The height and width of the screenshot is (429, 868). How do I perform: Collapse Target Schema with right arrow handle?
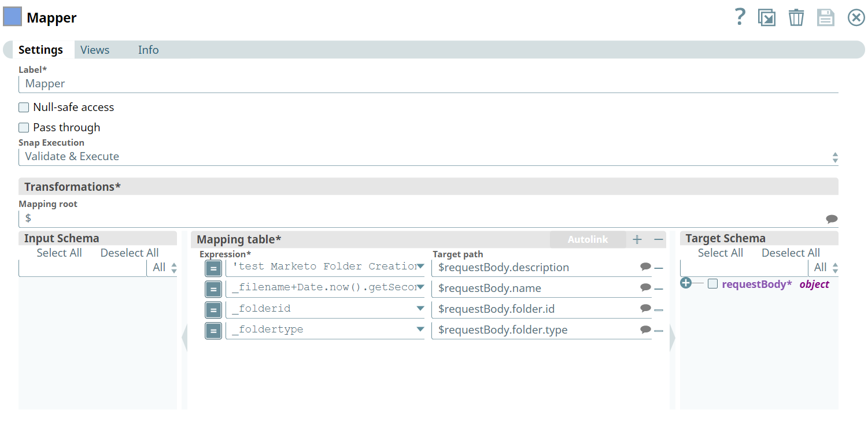coord(672,338)
